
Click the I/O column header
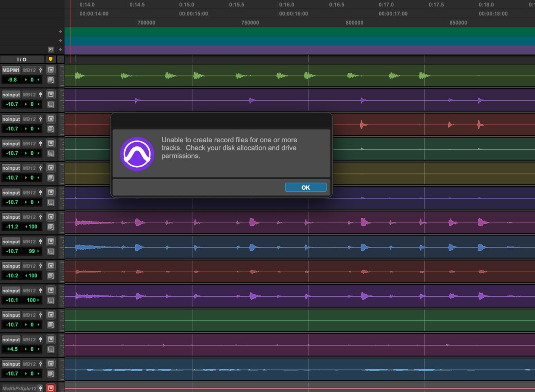(22, 59)
